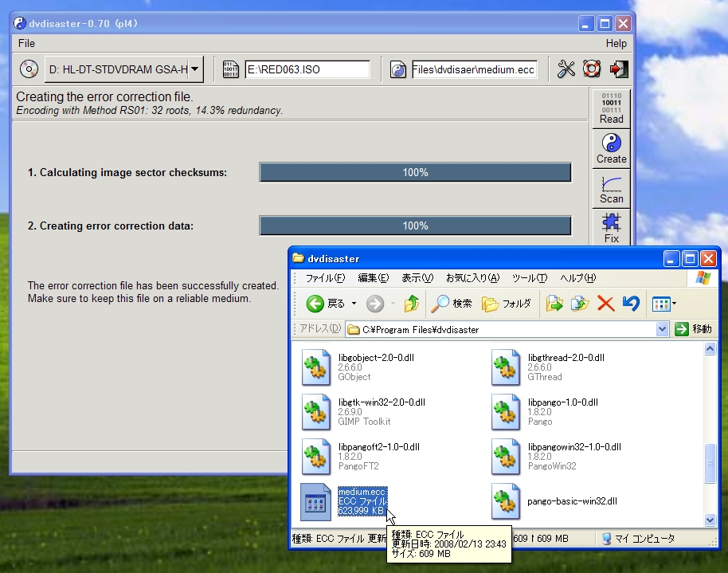Image resolution: width=728 pixels, height=573 pixels.
Task: Select the libgthread-2.0-0.dll file icon
Action: tap(506, 367)
